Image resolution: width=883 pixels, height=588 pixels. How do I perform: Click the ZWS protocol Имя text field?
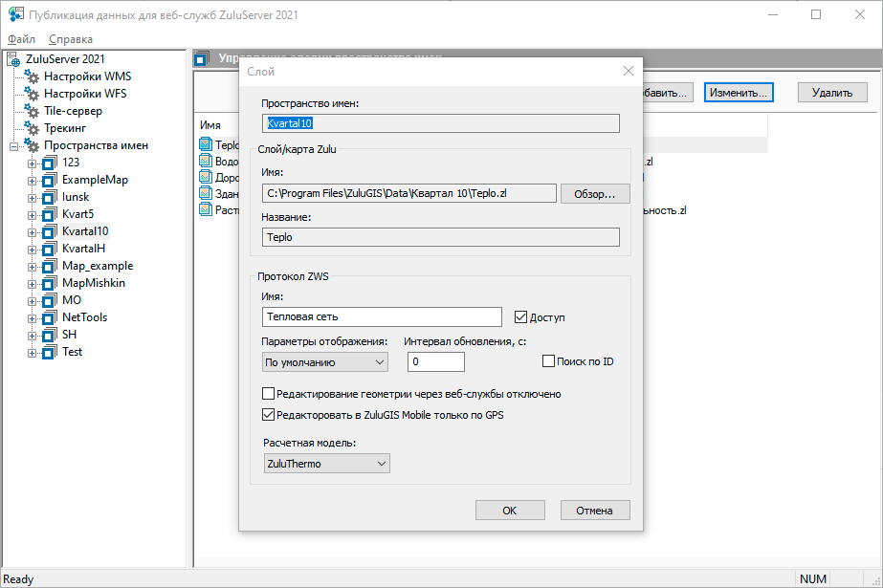click(382, 316)
